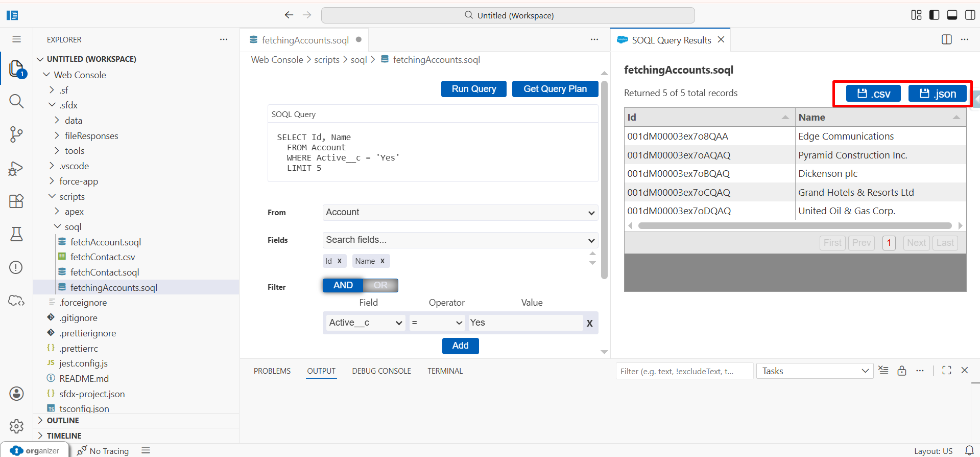This screenshot has width=980, height=457.
Task: Open the From object dropdown
Action: pyautogui.click(x=460, y=212)
